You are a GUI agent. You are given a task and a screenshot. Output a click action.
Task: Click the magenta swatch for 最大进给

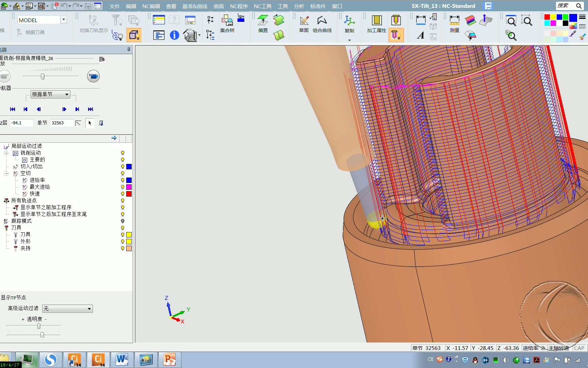[x=129, y=187]
